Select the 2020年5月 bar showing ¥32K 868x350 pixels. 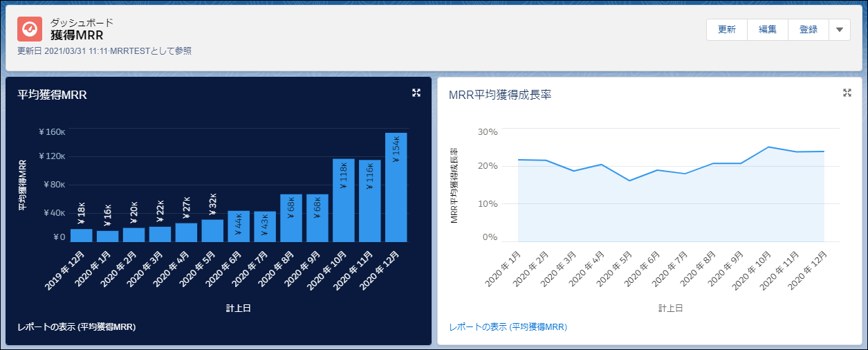click(x=213, y=230)
